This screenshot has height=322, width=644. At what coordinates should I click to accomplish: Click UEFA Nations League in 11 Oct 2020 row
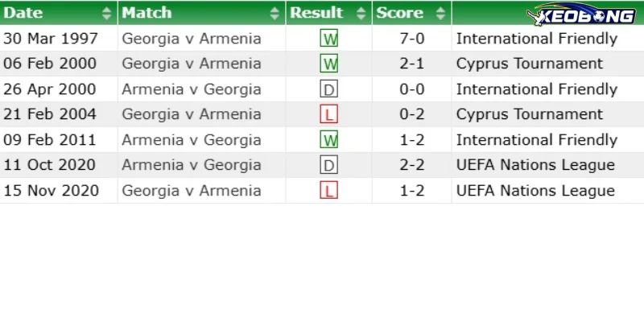pyautogui.click(x=535, y=165)
